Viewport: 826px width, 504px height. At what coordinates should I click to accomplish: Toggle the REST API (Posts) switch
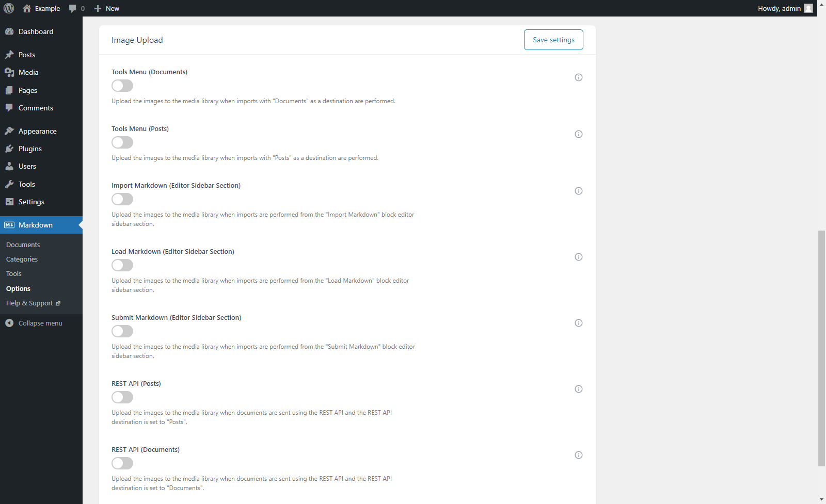pyautogui.click(x=122, y=397)
